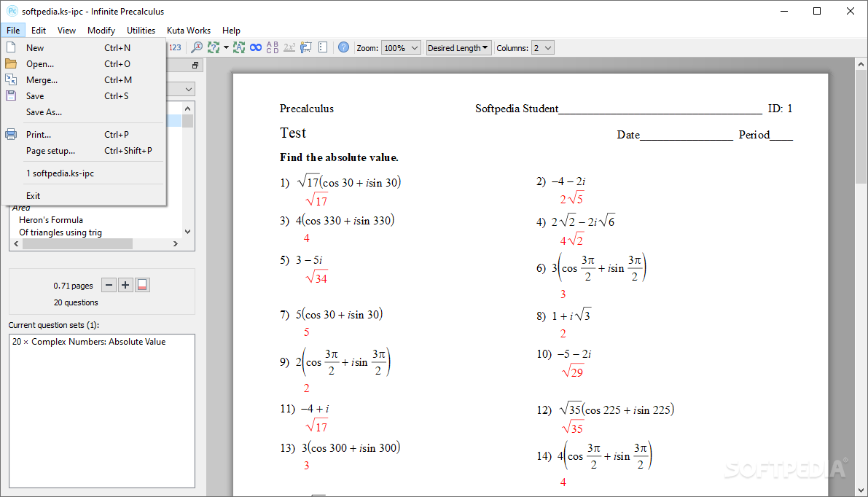The width and height of the screenshot is (868, 497).
Task: Open the Edit menu
Action: tap(38, 31)
